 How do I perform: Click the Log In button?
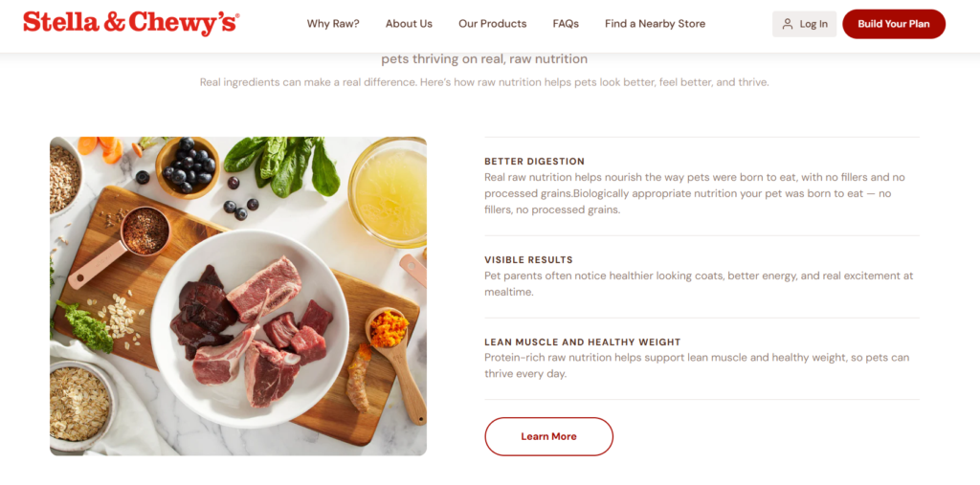[804, 24]
